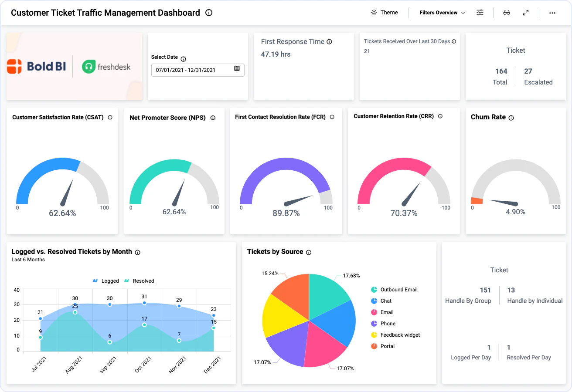Toggle Outbound Email in pie legend

(394, 290)
